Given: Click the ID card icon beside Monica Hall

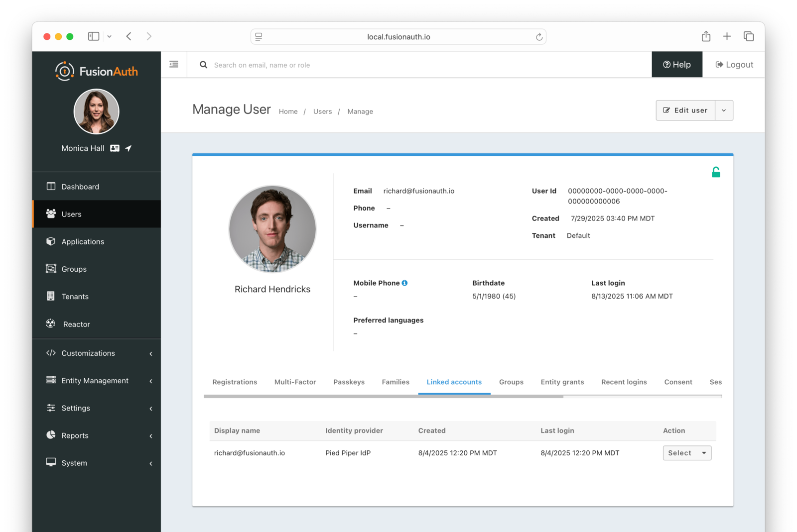Looking at the screenshot, I should [x=115, y=148].
